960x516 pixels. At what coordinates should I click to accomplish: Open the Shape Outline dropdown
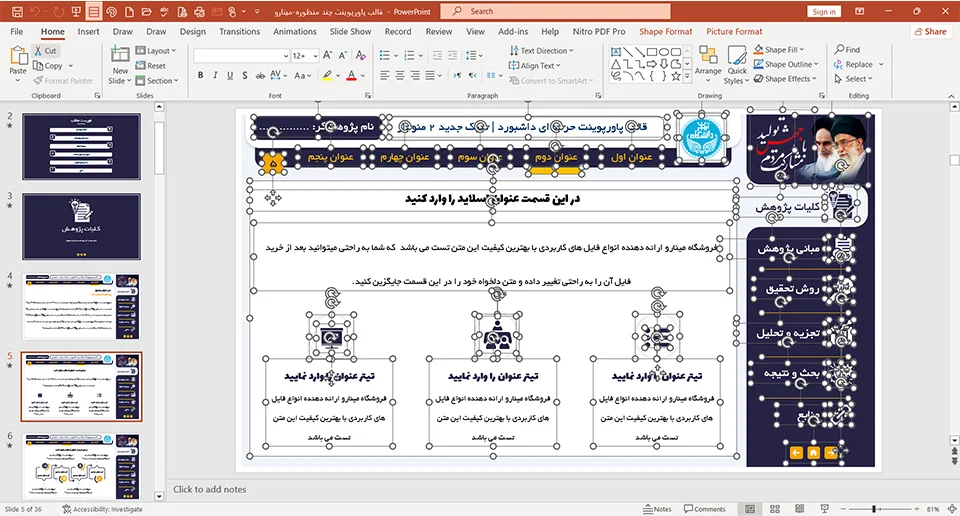pyautogui.click(x=786, y=64)
